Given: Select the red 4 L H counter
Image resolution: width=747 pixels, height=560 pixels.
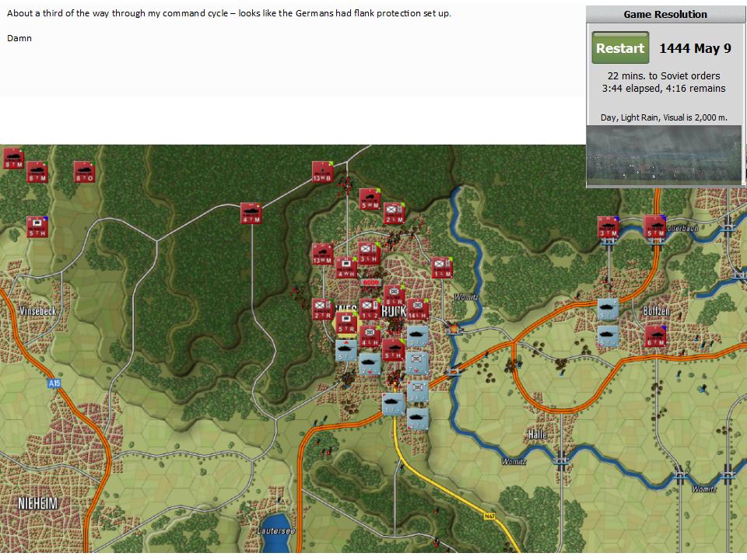Looking at the screenshot, I should (370, 336).
